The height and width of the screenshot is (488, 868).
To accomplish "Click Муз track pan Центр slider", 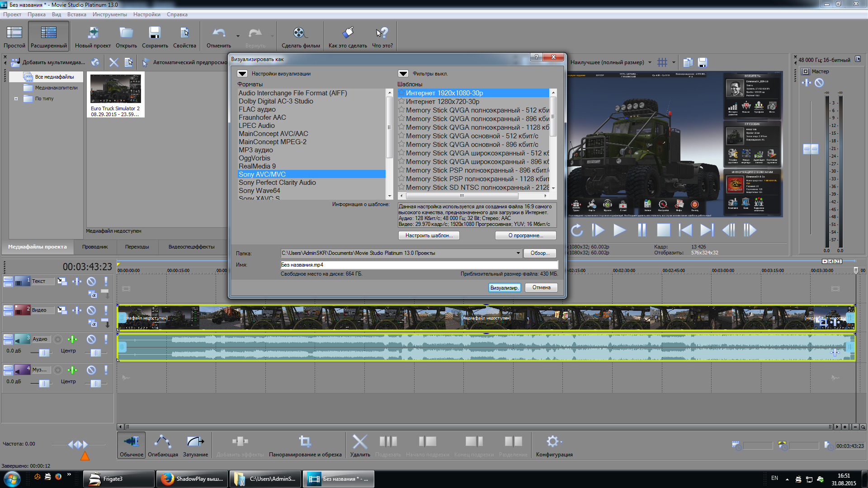I will pos(95,384).
